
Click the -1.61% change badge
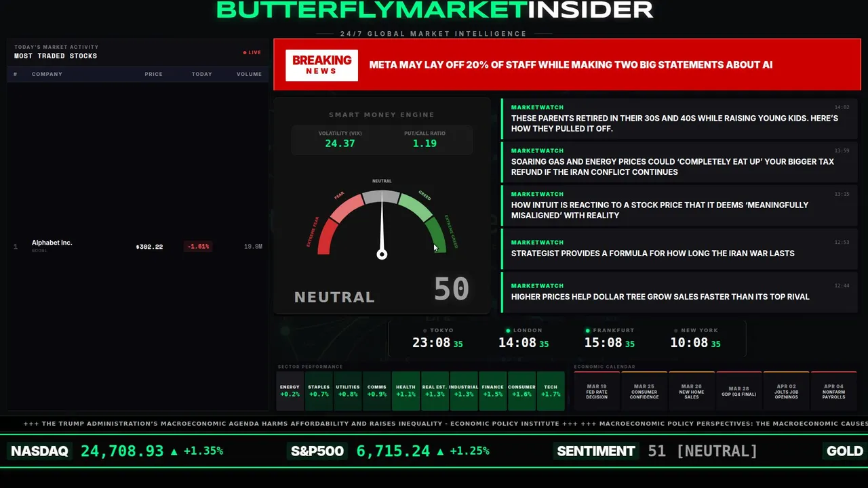(198, 247)
